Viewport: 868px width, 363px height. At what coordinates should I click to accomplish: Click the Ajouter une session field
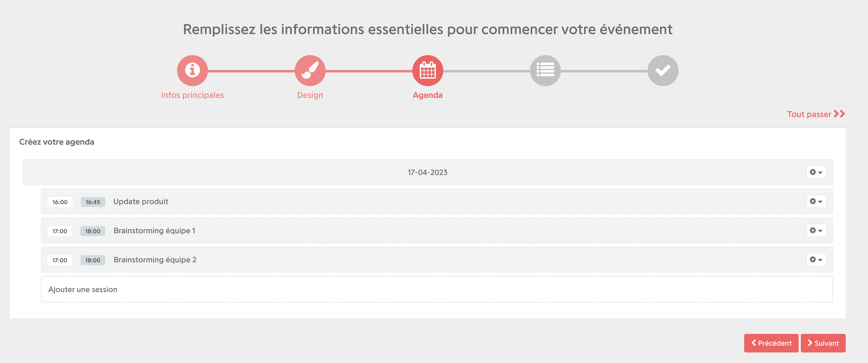(437, 289)
